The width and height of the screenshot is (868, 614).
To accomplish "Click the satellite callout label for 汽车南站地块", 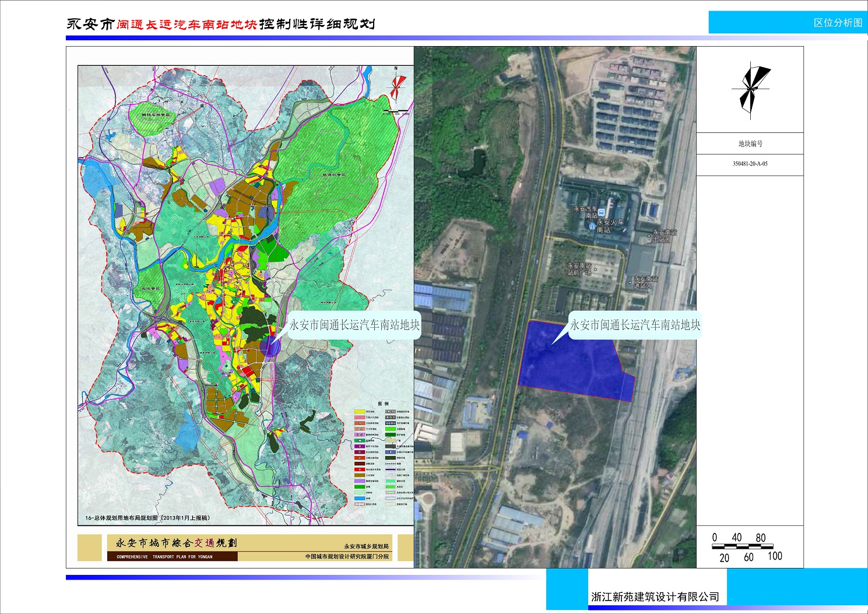I will point(635,325).
